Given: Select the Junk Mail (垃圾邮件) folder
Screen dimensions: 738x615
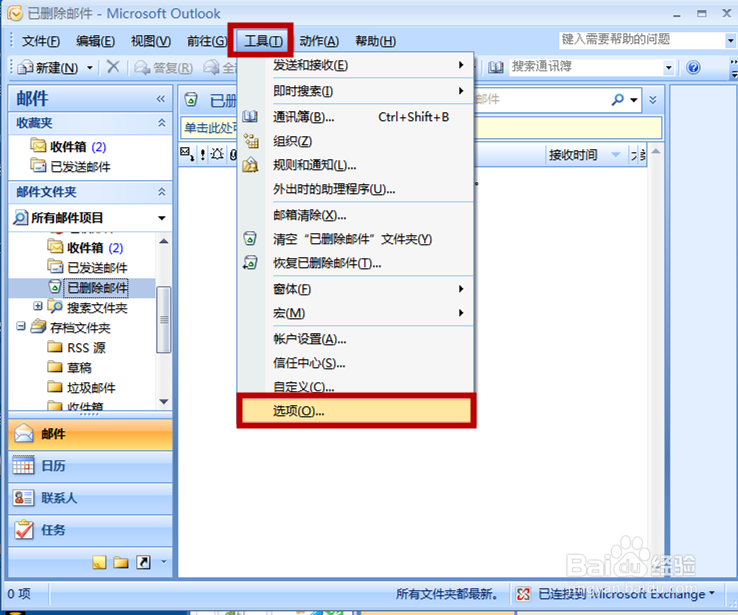Looking at the screenshot, I should click(x=81, y=387).
